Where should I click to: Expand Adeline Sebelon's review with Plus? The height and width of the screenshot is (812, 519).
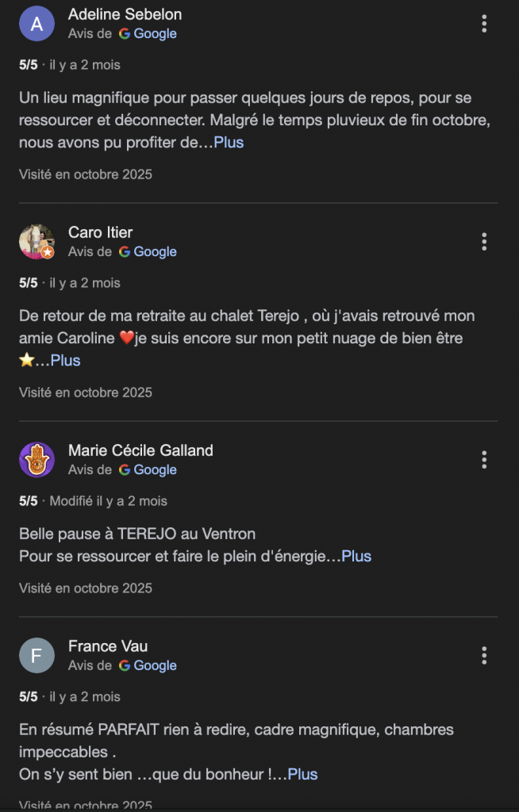click(229, 143)
